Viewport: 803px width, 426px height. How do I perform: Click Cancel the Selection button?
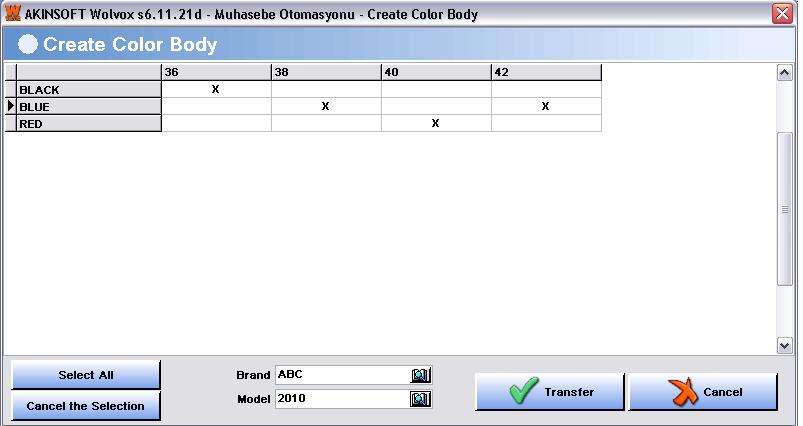pos(86,406)
